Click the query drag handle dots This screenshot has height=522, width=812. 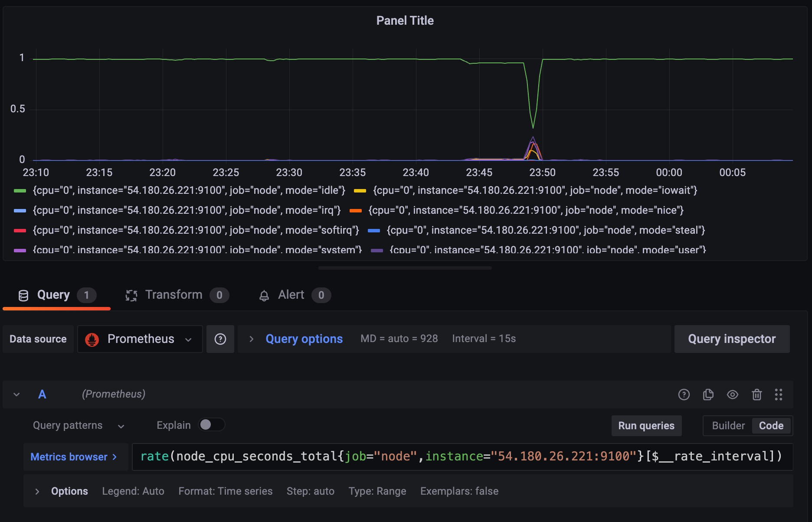779,395
